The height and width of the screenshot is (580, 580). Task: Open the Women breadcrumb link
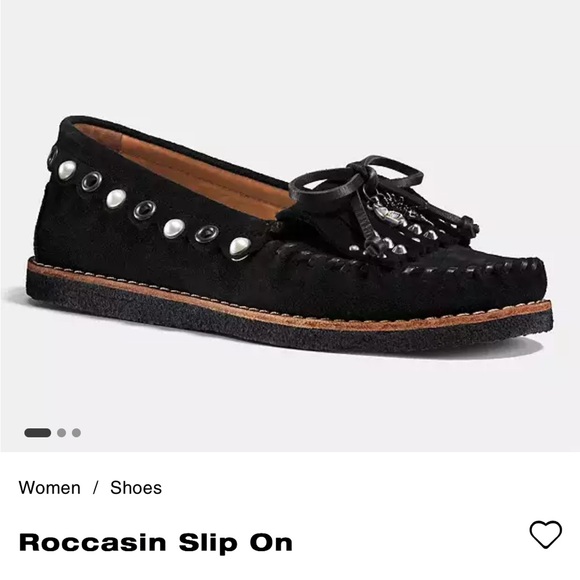point(50,488)
